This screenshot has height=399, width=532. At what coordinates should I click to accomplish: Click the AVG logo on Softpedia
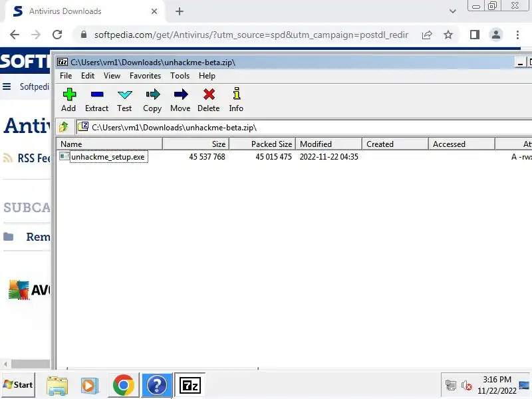click(29, 290)
